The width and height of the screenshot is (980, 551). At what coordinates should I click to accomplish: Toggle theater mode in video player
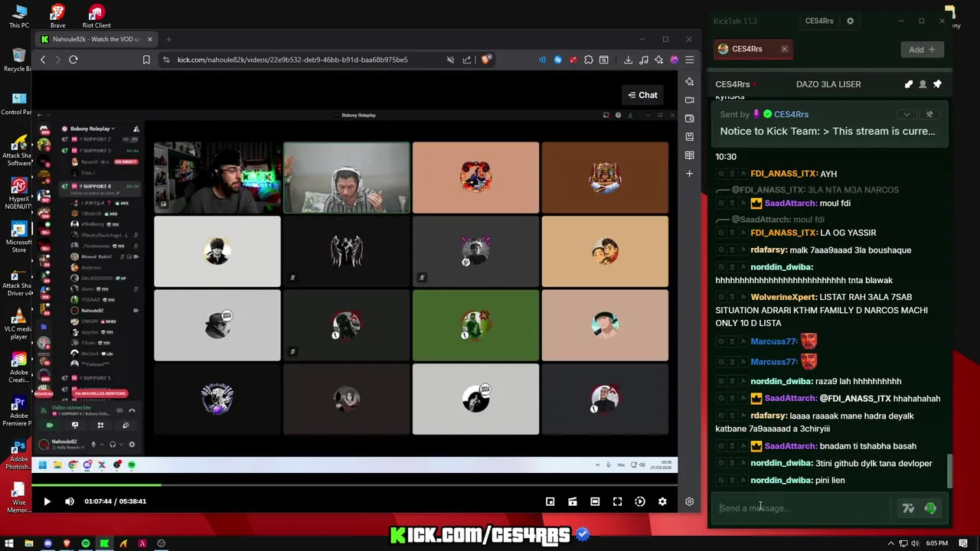tap(595, 501)
